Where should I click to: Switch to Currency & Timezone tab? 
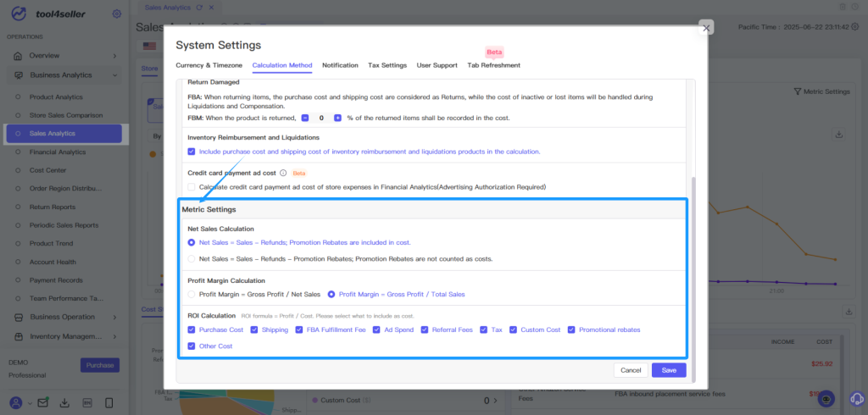coord(209,65)
